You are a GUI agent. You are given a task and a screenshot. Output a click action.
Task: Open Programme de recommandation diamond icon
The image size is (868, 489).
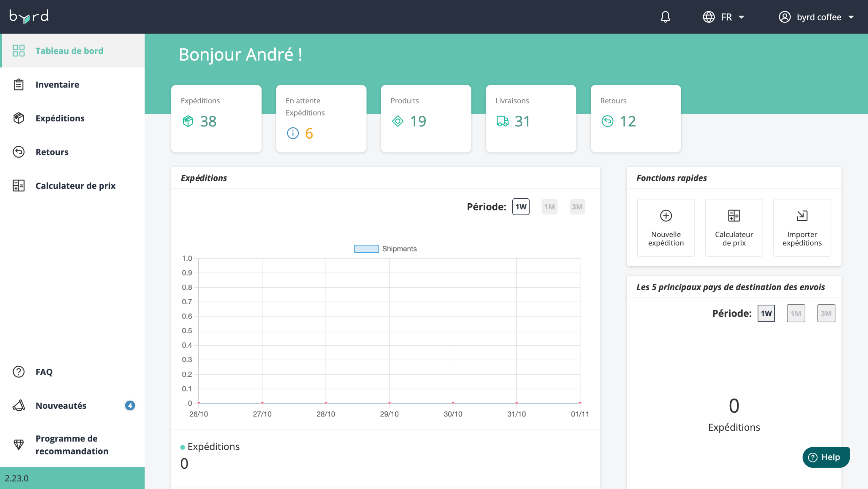coord(19,444)
